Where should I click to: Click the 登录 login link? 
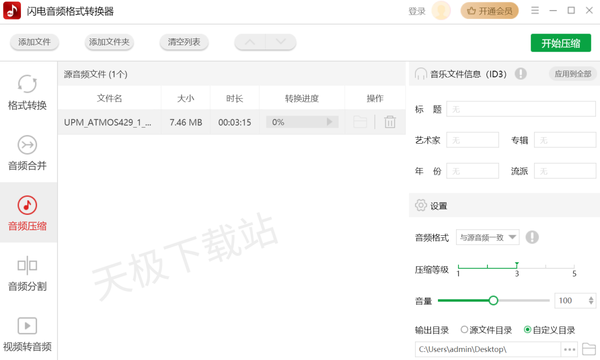pyautogui.click(x=417, y=11)
